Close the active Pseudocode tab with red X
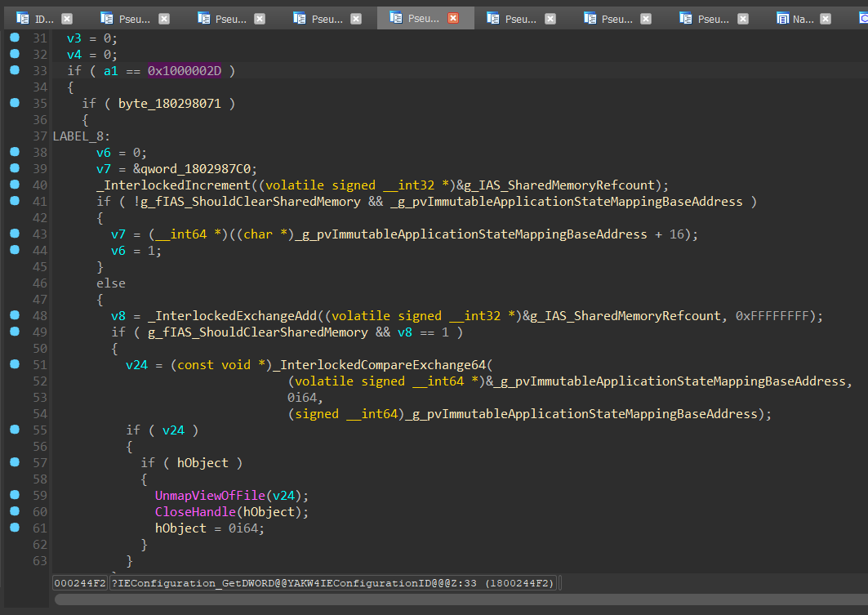 (x=453, y=18)
